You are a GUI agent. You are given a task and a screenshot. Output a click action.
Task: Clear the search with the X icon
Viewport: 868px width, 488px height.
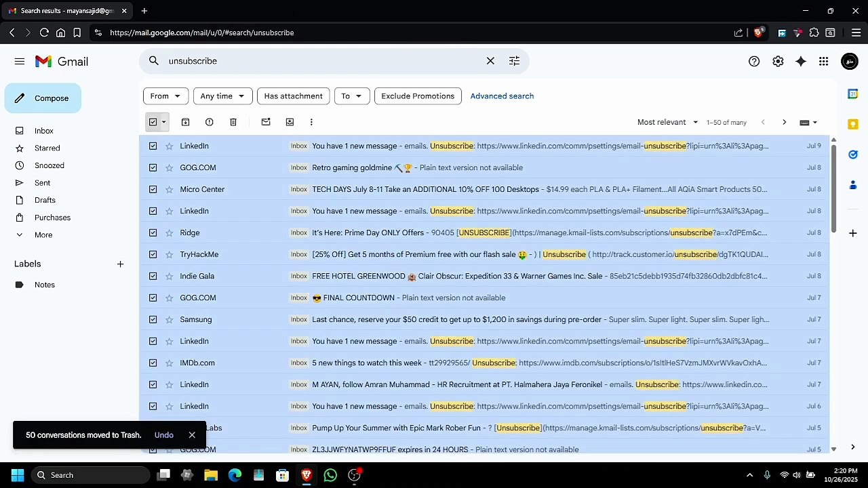490,61
